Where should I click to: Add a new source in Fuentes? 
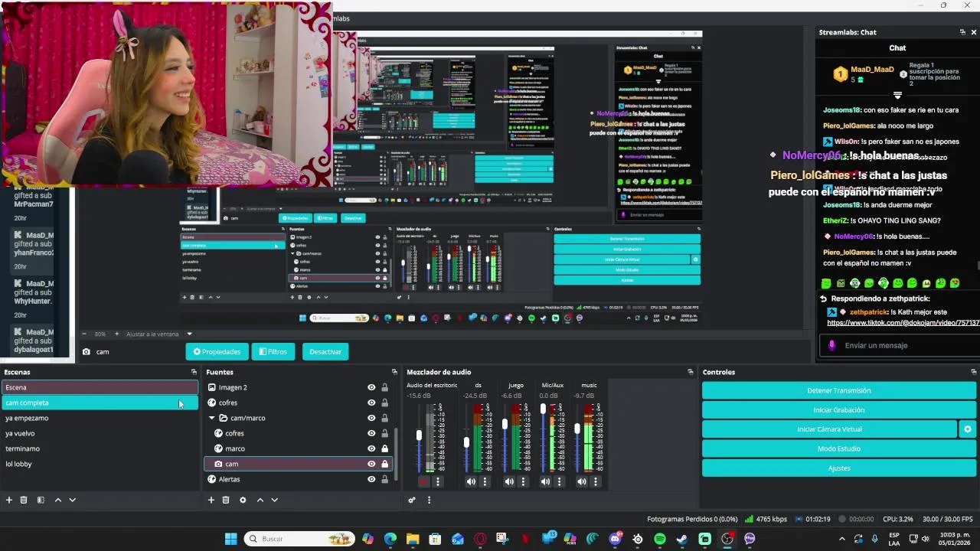(x=211, y=500)
